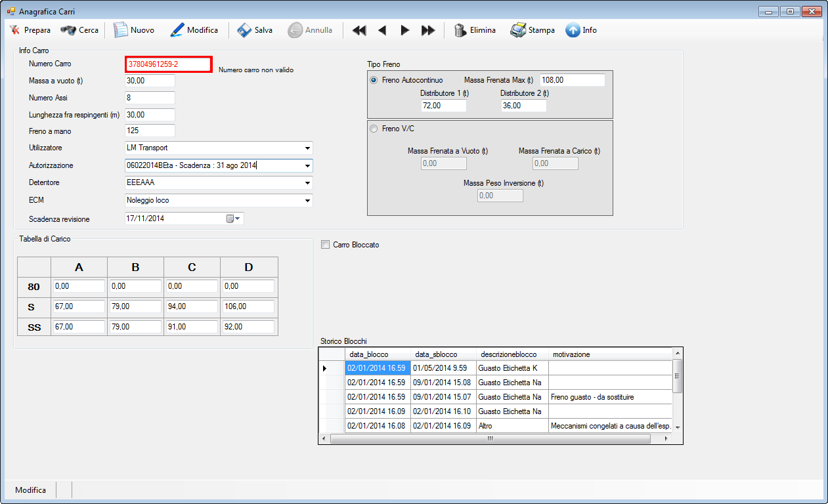This screenshot has width=828, height=504.
Task: Select cell 02/01/2014 16.10
Action: point(443,411)
